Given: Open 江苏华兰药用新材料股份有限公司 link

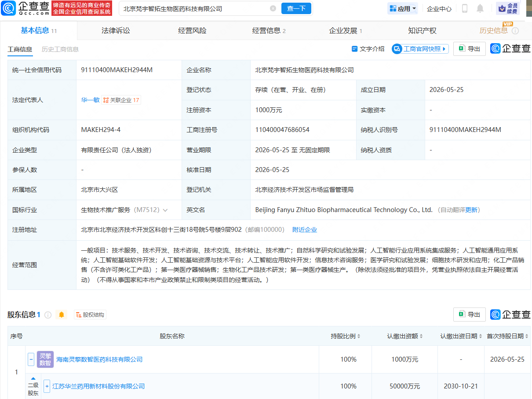Looking at the screenshot, I should [x=98, y=386].
